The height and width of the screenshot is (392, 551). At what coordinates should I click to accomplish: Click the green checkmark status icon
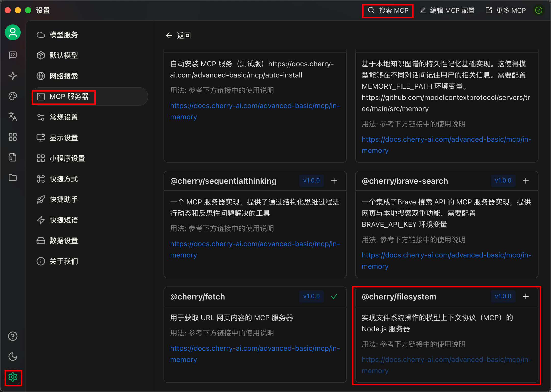(539, 10)
